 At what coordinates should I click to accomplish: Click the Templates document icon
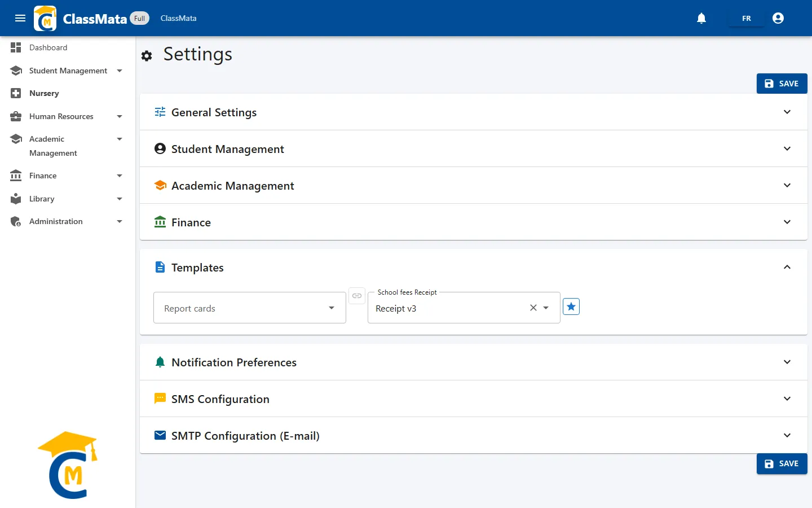[160, 267]
